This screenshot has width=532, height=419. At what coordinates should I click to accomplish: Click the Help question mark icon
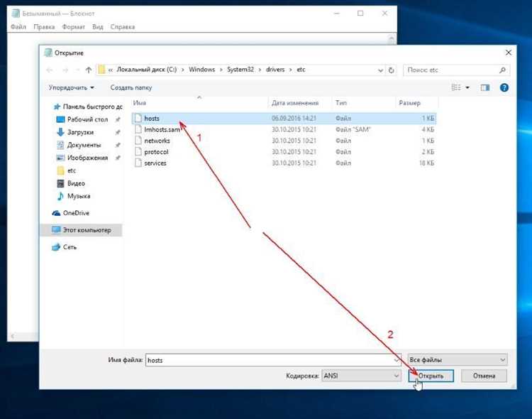pos(504,87)
